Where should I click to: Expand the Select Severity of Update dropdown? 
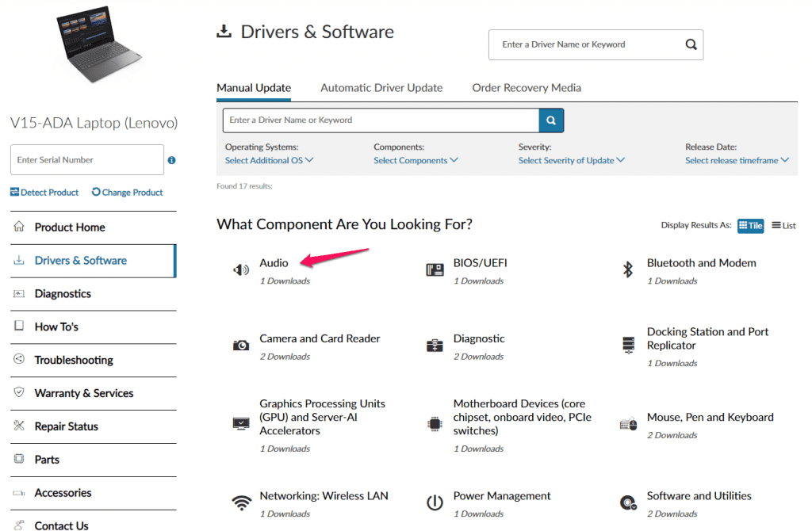point(571,160)
